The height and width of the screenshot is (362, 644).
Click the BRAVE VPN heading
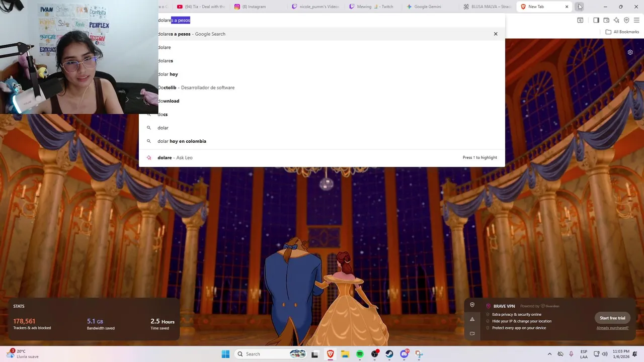point(504,306)
